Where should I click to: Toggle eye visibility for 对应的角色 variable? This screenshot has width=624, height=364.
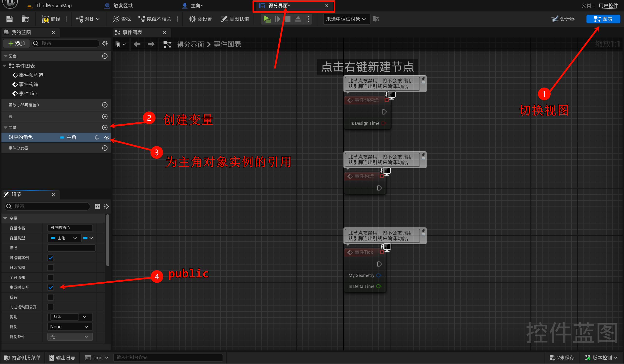click(107, 138)
